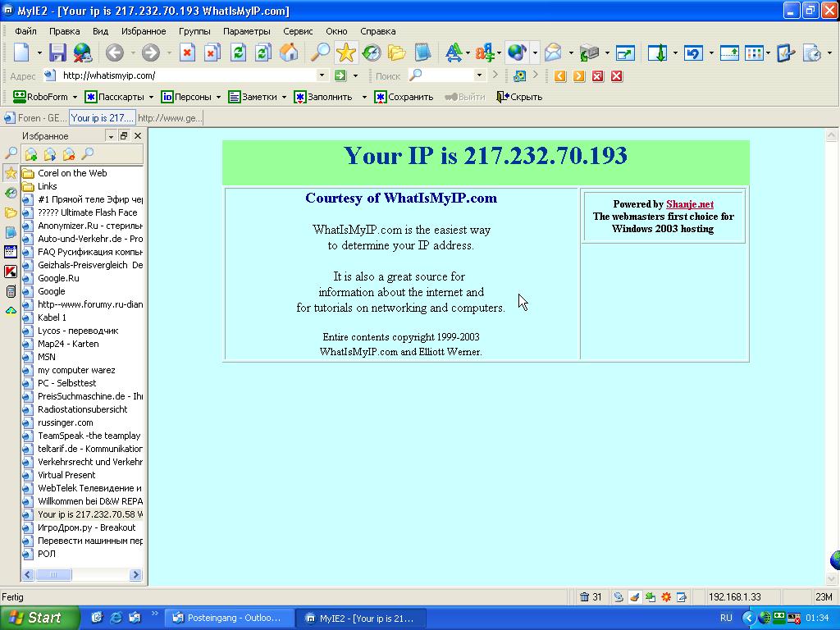The image size is (840, 630).
Task: Select the 'Google.Ru' favorite
Action: [58, 278]
